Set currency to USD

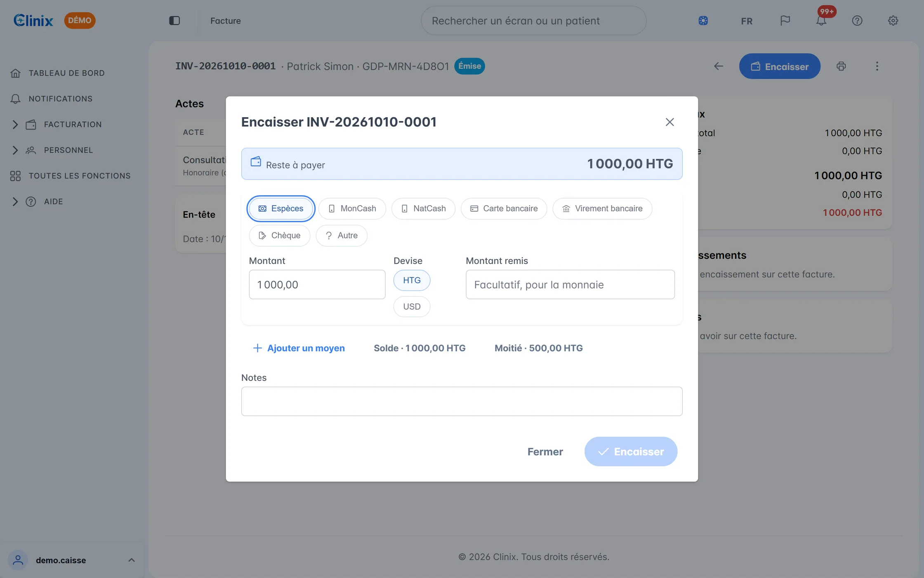click(412, 307)
